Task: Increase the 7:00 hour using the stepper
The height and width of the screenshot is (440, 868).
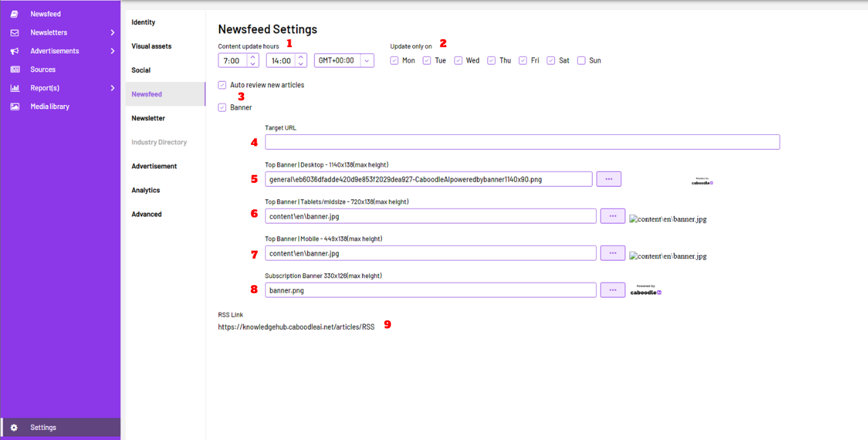Action: pyautogui.click(x=253, y=56)
